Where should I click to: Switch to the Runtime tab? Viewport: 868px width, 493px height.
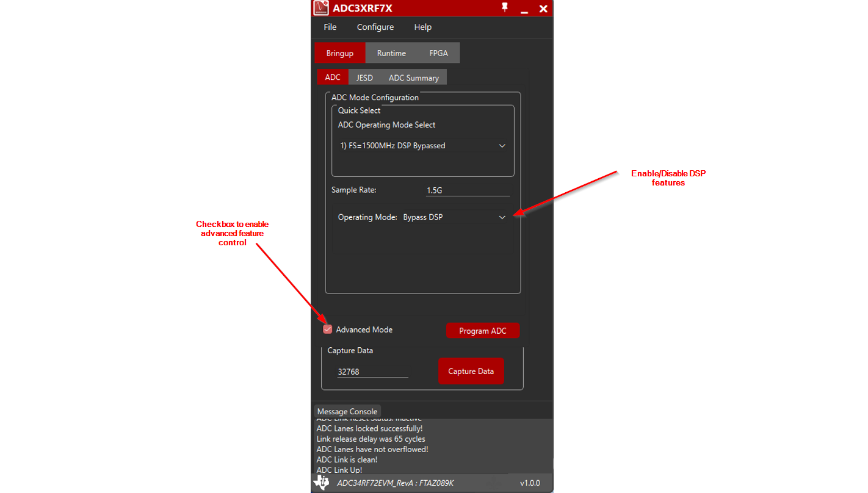(391, 53)
